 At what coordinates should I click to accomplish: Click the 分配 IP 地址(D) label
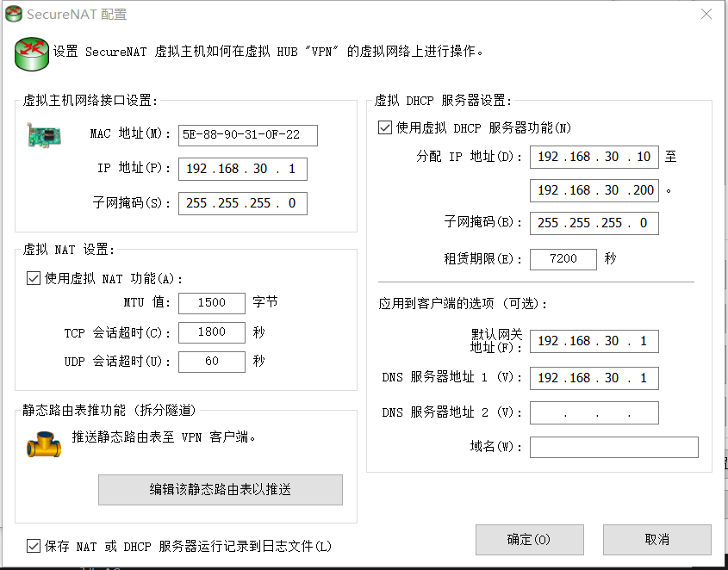[470, 157]
